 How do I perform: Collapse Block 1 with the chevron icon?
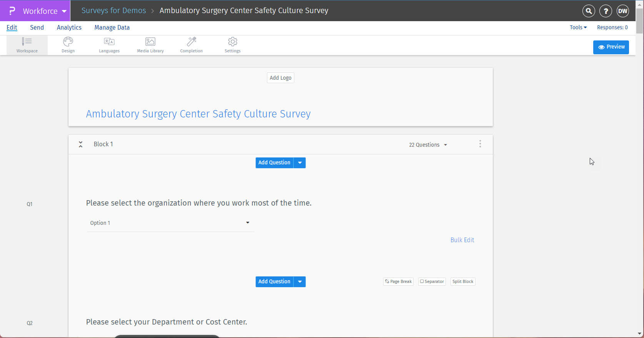[x=80, y=144]
